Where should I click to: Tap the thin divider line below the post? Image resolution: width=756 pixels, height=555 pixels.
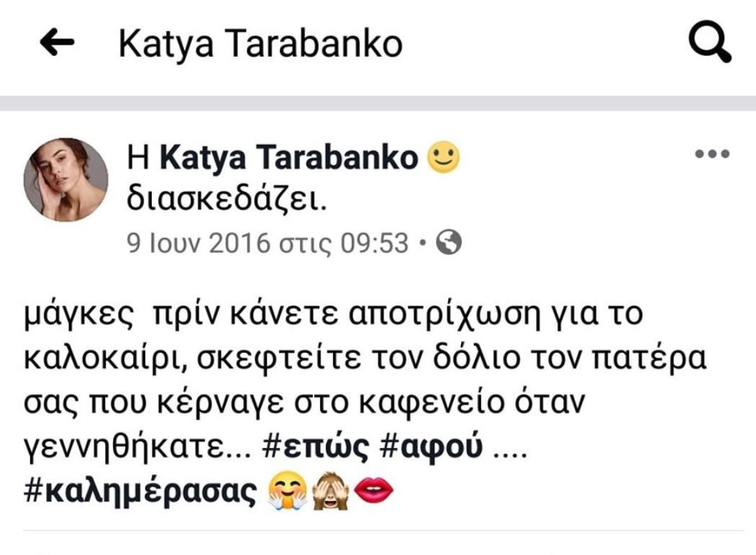(x=383, y=531)
